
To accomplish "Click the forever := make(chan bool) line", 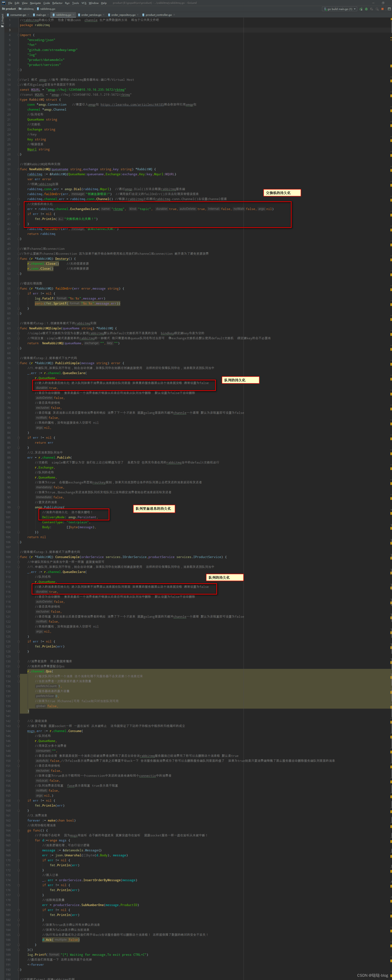I will (51, 821).
